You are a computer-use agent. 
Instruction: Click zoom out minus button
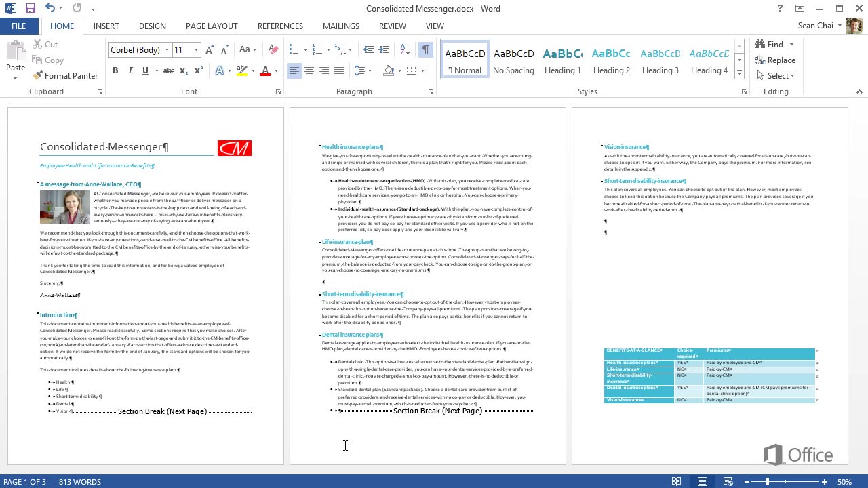(746, 482)
